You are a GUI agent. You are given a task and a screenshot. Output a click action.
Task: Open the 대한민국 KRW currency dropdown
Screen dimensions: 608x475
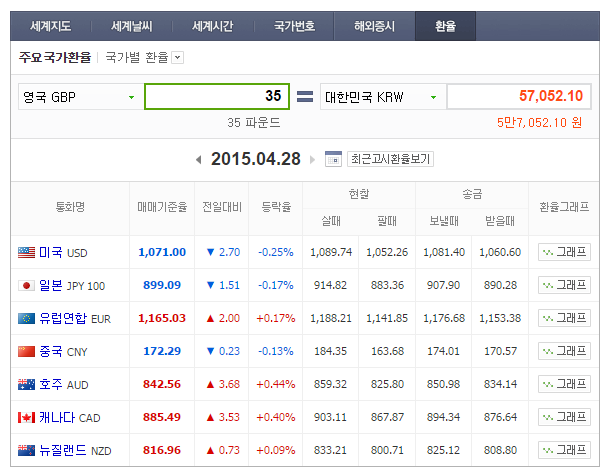pos(433,97)
